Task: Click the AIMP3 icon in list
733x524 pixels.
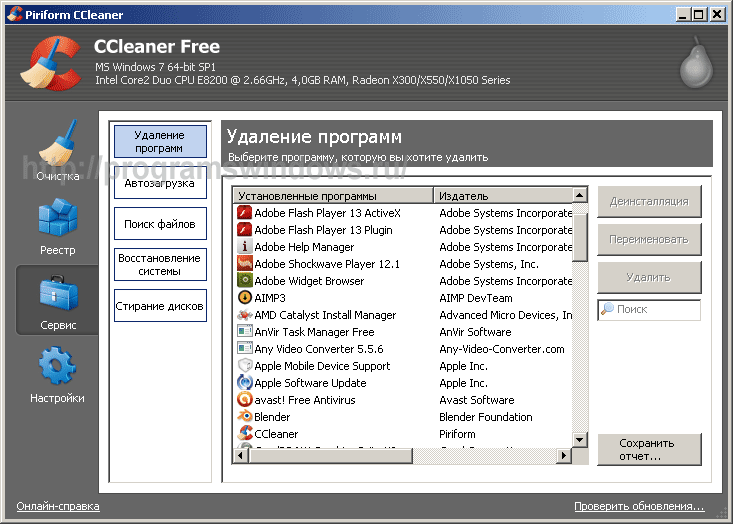Action: point(245,298)
